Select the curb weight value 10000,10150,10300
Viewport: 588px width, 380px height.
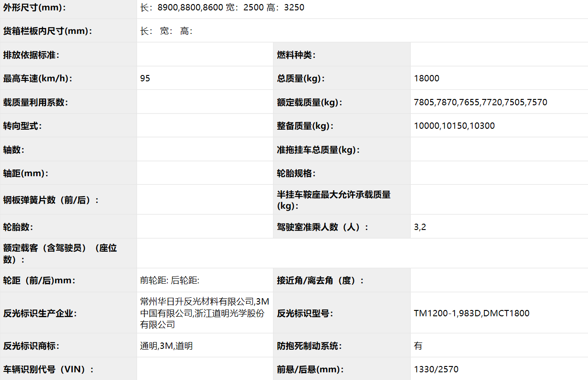coord(454,126)
